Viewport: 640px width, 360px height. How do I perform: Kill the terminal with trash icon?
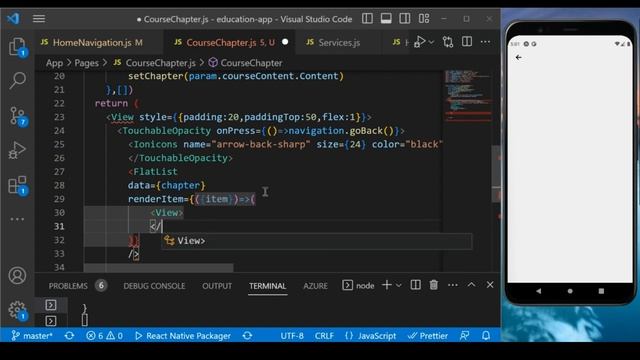click(433, 285)
